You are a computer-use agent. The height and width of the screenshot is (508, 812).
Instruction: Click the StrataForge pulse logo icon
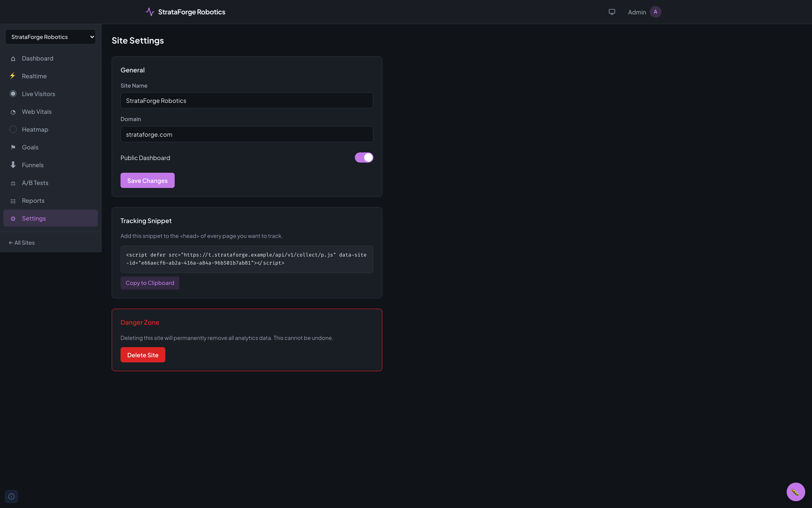pos(150,12)
